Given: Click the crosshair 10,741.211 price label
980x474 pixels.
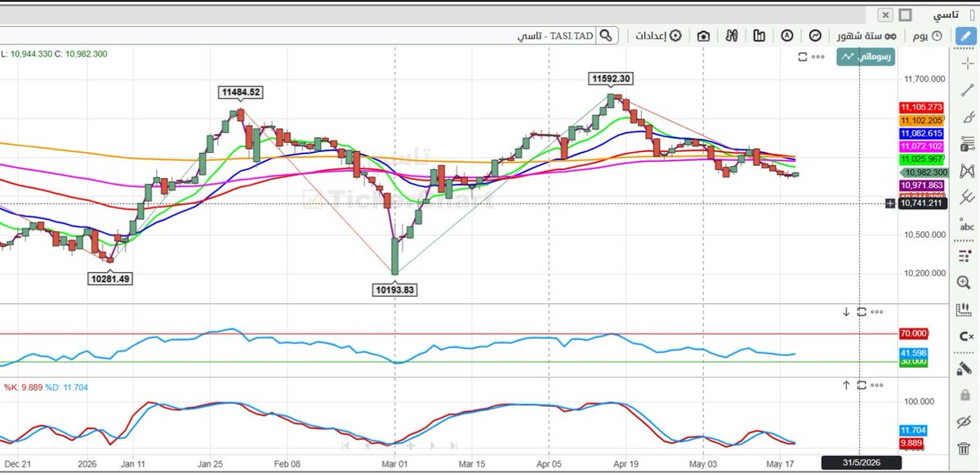Looking at the screenshot, I should [924, 203].
